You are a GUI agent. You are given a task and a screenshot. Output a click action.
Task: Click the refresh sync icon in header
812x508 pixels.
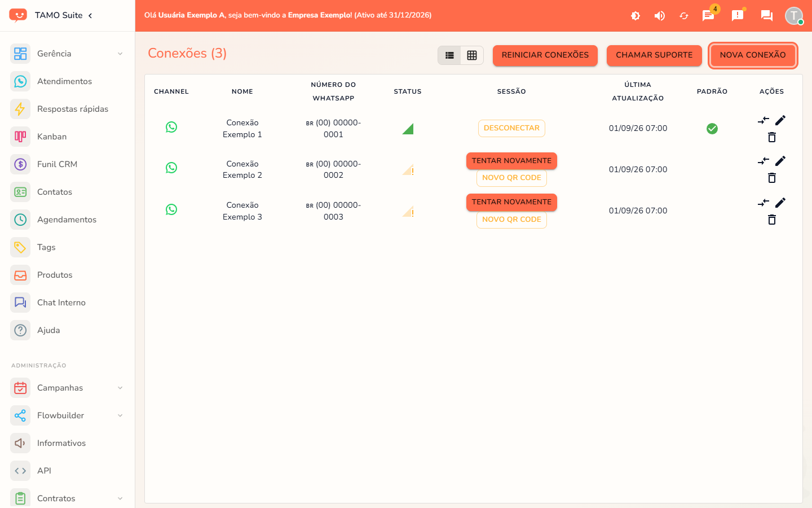pos(684,16)
